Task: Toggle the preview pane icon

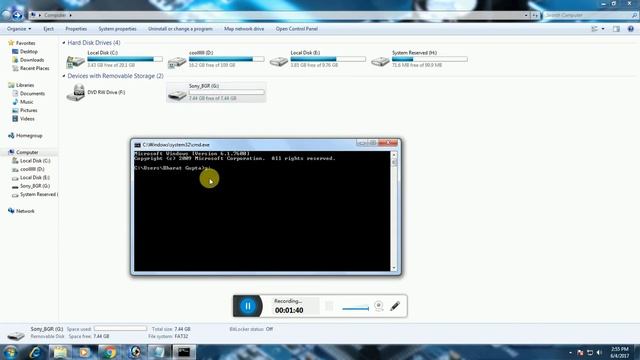Action: [616, 29]
